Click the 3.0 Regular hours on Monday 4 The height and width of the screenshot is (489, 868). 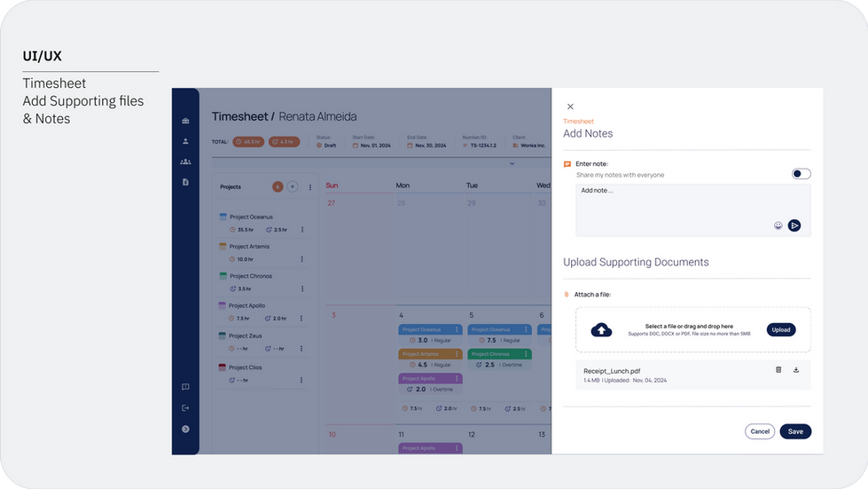point(430,341)
